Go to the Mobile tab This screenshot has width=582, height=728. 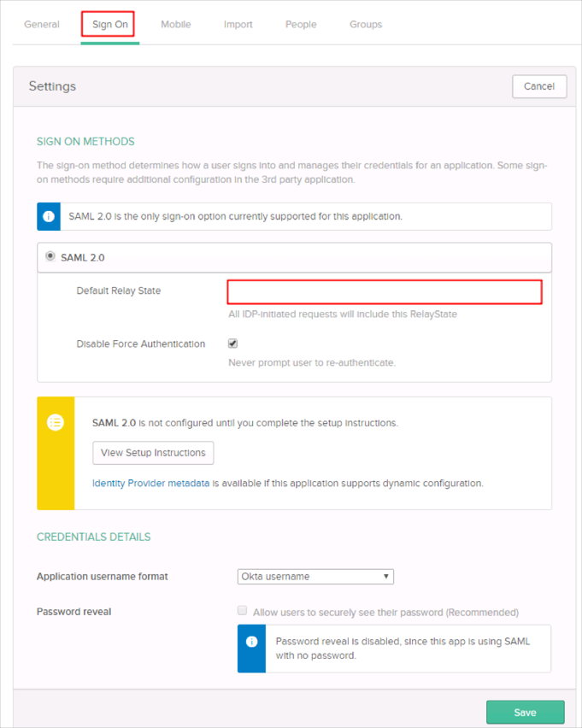176,25
